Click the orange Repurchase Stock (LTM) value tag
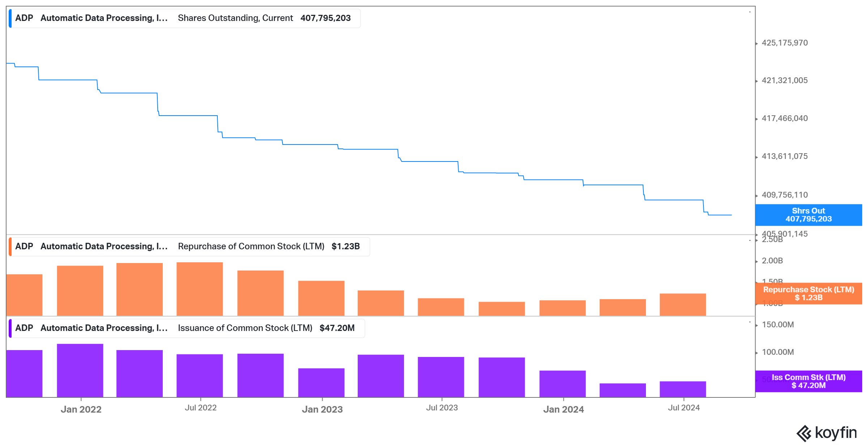The width and height of the screenshot is (868, 448). coord(808,293)
